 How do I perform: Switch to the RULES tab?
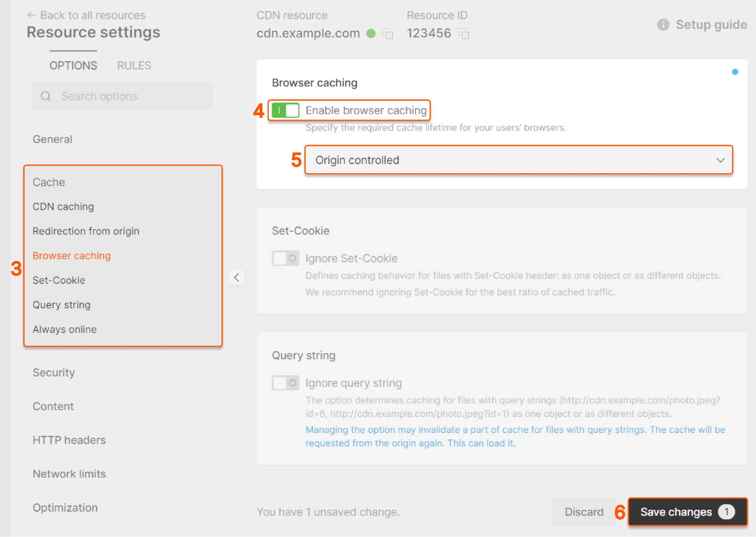(x=134, y=65)
